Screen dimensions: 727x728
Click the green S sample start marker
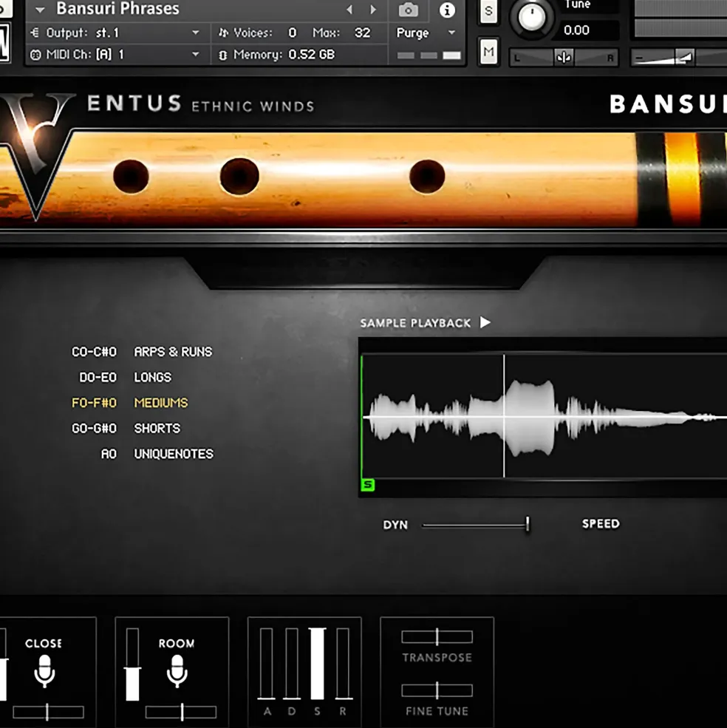(368, 485)
